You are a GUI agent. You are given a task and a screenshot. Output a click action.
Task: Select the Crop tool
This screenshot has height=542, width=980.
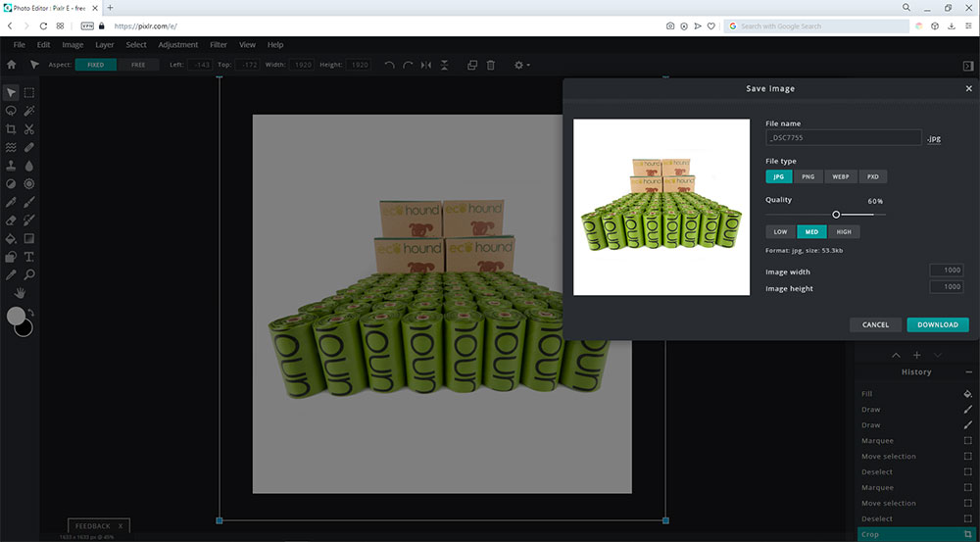coord(11,128)
